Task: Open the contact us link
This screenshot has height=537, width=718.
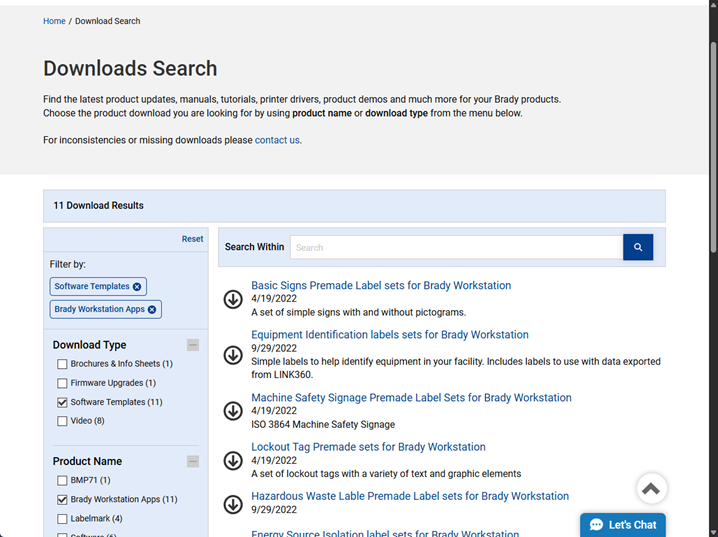Action: point(277,140)
